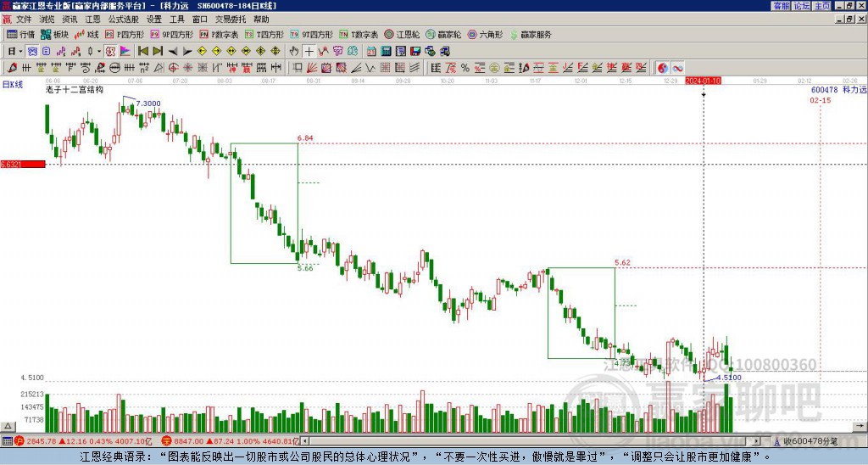Open the 江恩轮 Gann wheel
The width and height of the screenshot is (868, 465).
tap(402, 34)
